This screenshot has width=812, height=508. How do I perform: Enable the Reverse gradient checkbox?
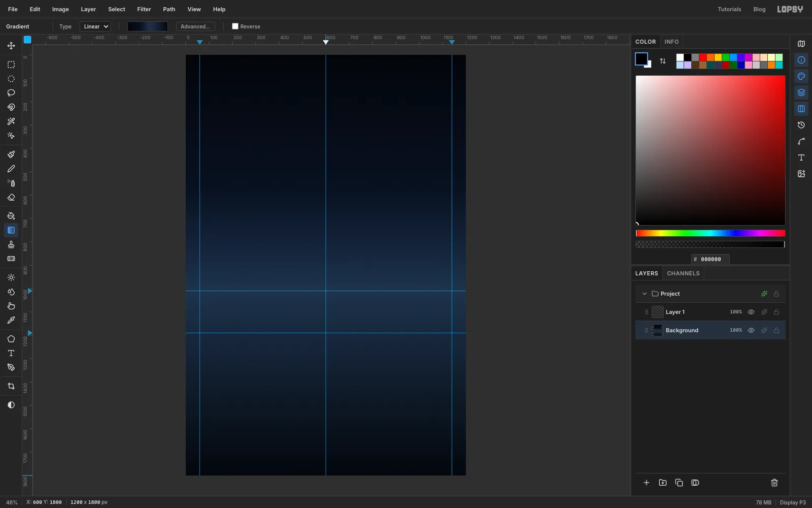pos(235,26)
